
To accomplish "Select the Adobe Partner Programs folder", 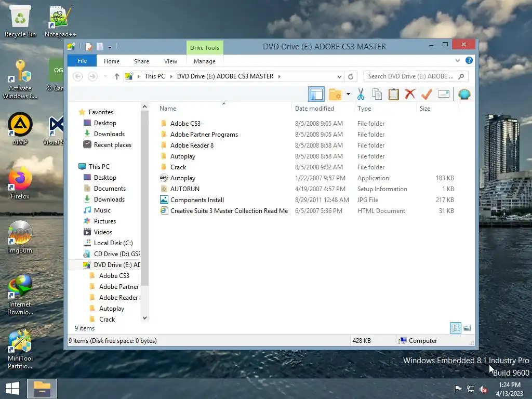I will (204, 135).
